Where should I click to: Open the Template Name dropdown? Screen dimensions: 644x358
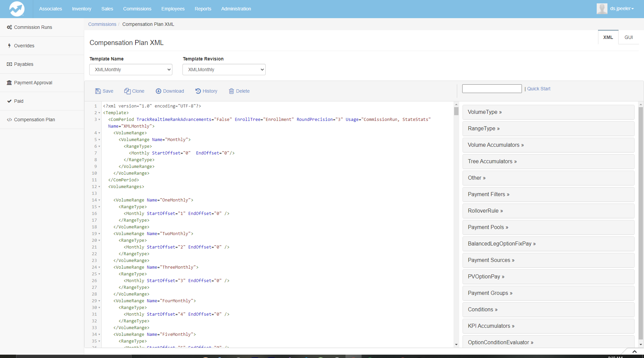point(131,70)
